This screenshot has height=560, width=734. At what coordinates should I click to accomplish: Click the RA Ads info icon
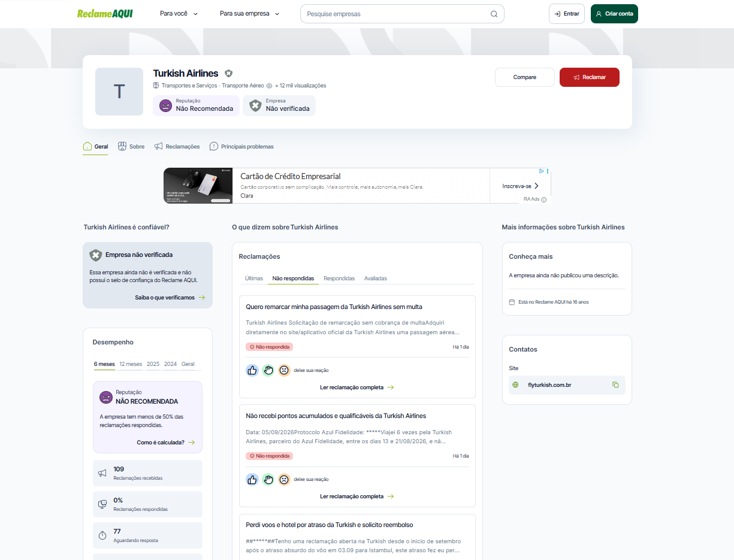(x=544, y=199)
